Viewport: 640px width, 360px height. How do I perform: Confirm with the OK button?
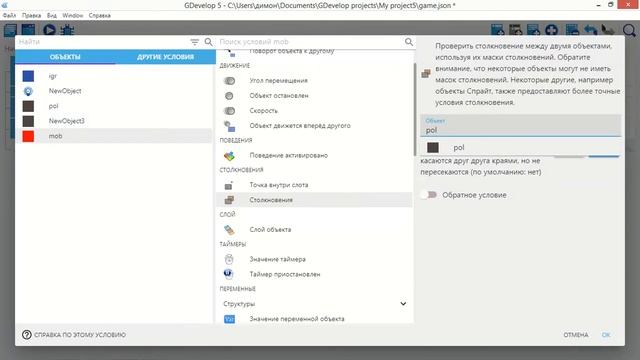[x=606, y=335]
